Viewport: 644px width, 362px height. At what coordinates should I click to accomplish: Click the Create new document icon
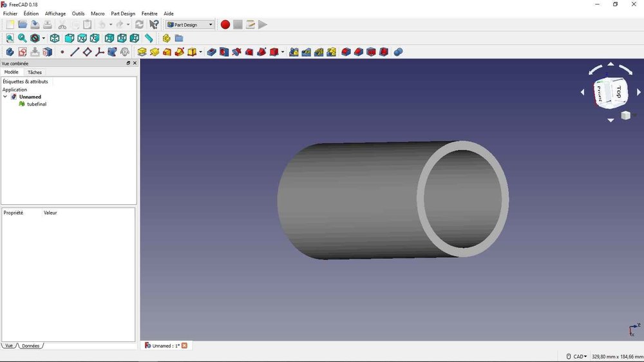click(10, 24)
